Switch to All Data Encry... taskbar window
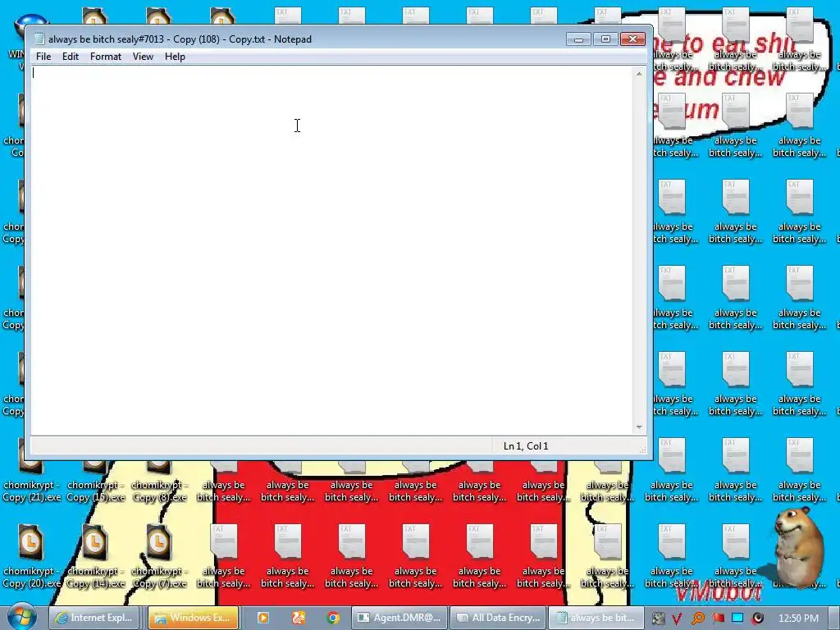The width and height of the screenshot is (840, 630). tap(498, 618)
